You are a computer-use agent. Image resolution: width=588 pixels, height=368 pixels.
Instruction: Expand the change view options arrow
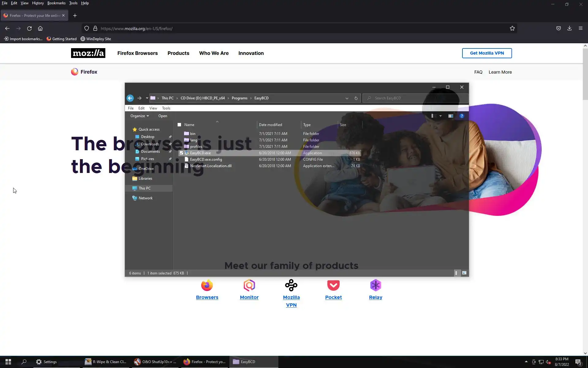click(x=440, y=116)
